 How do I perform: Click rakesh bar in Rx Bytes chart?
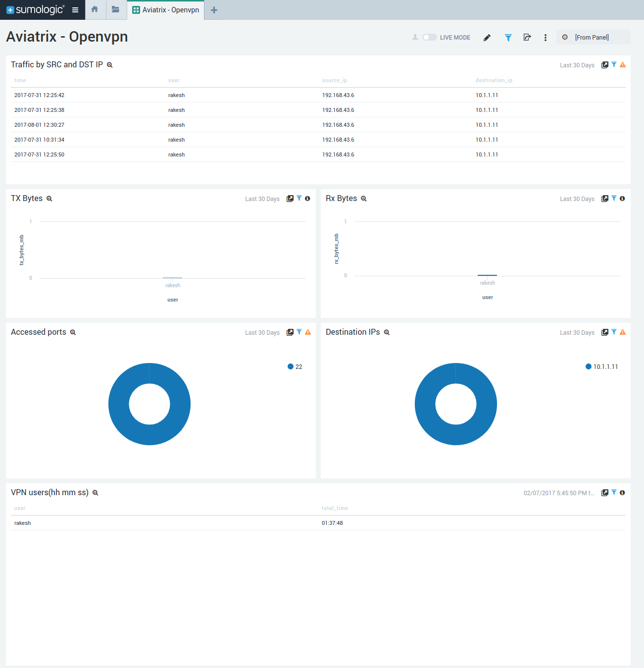(487, 275)
